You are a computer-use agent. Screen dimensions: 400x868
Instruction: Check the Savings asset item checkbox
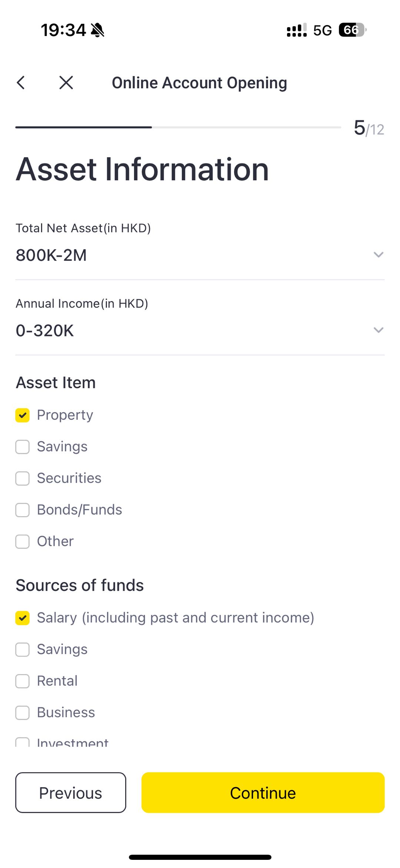(x=23, y=447)
